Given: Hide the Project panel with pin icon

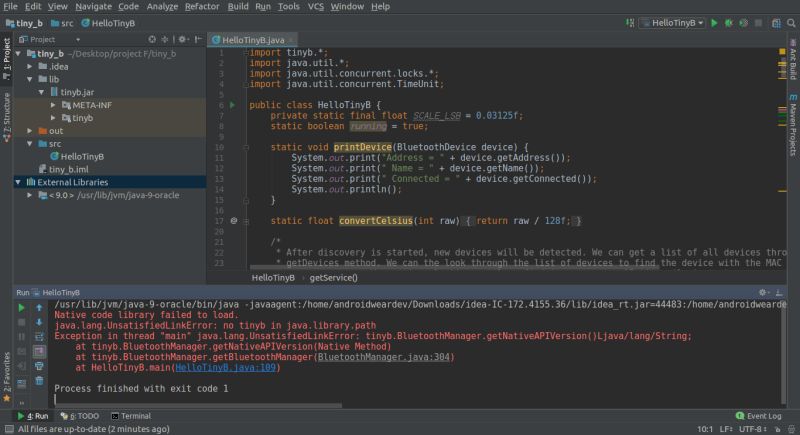Looking at the screenshot, I should click(198, 39).
